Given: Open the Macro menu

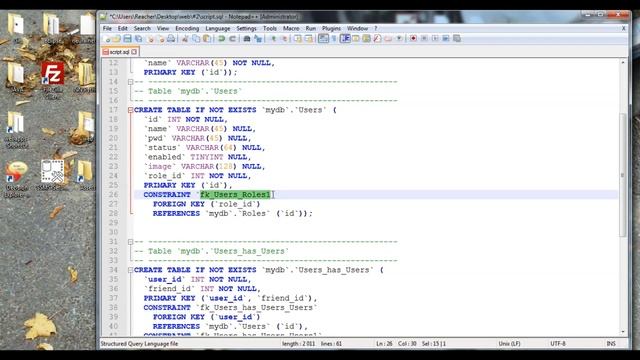Looking at the screenshot, I should pos(291,28).
